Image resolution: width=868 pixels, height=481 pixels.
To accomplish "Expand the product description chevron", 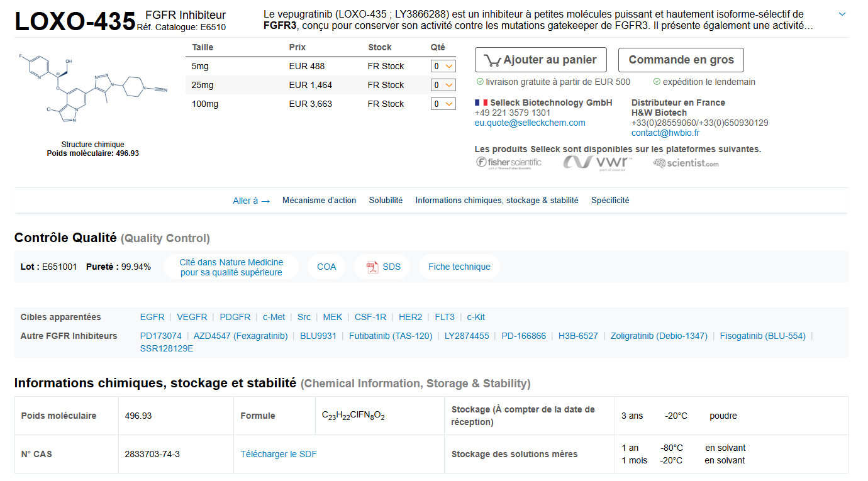I will point(842,14).
